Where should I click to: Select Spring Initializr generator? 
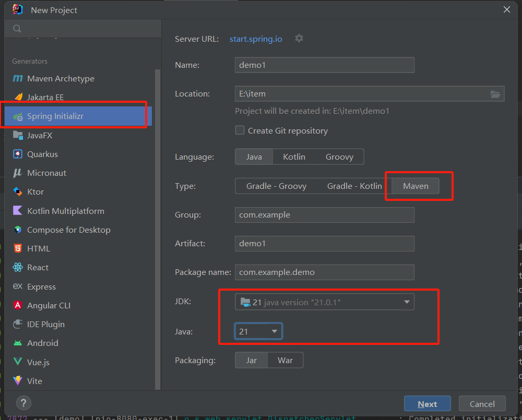[78, 116]
